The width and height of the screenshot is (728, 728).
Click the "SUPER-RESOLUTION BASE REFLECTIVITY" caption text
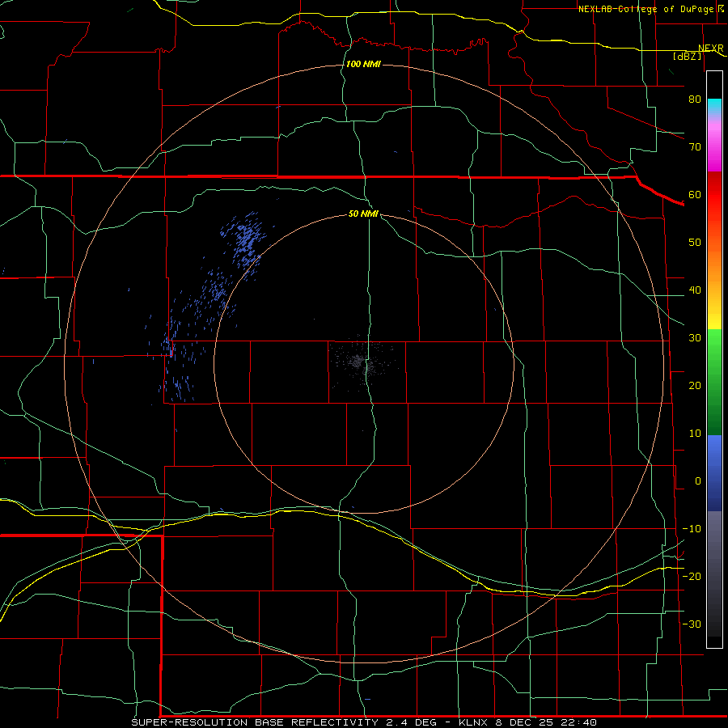pos(255,722)
